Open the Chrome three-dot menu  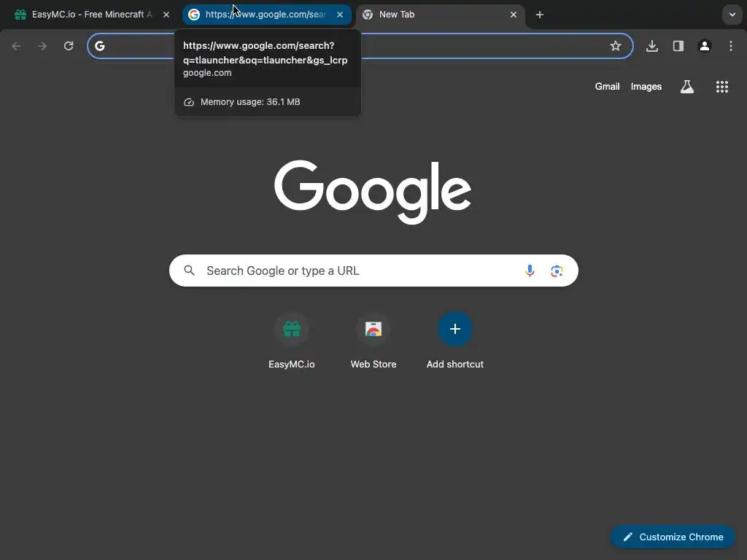[731, 46]
